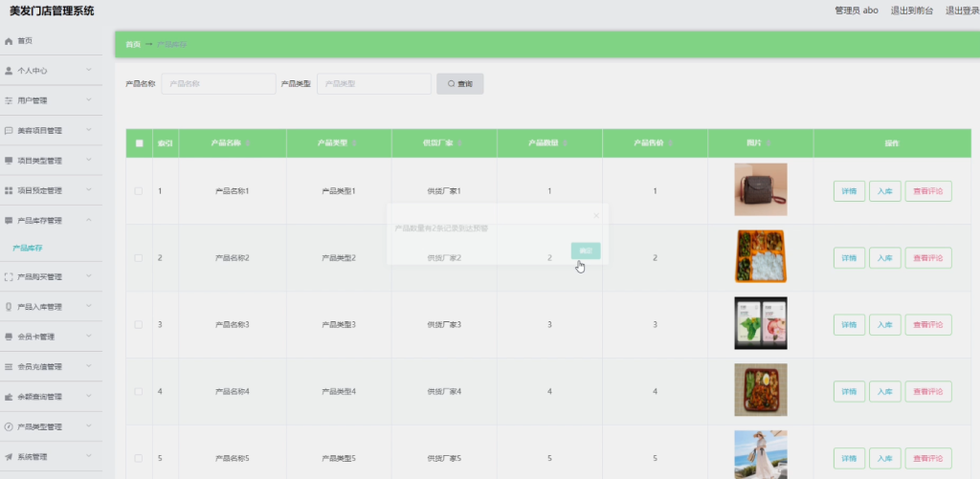Click the home icon beside 首页

(9, 40)
